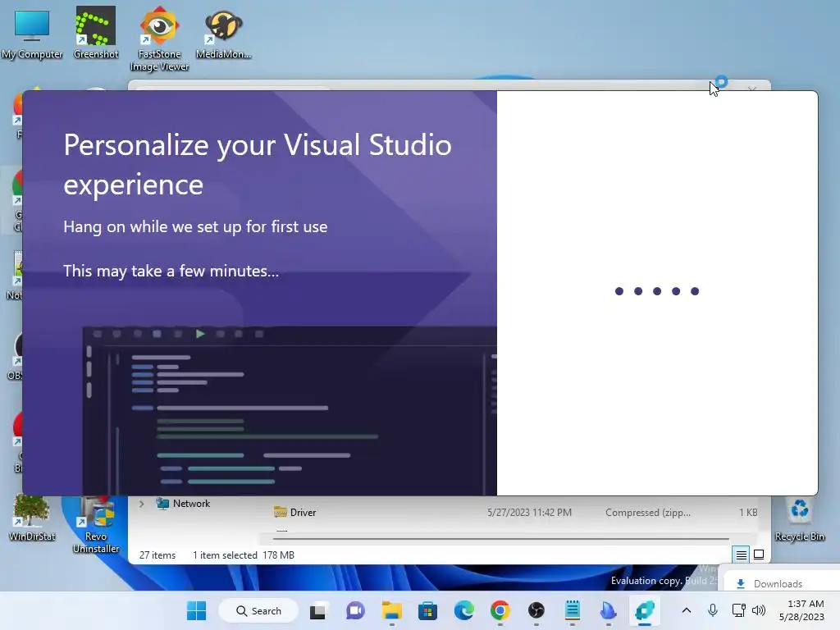Switch to Google Chrome in the taskbar
Screen dimensions: 840x630
pos(500,610)
